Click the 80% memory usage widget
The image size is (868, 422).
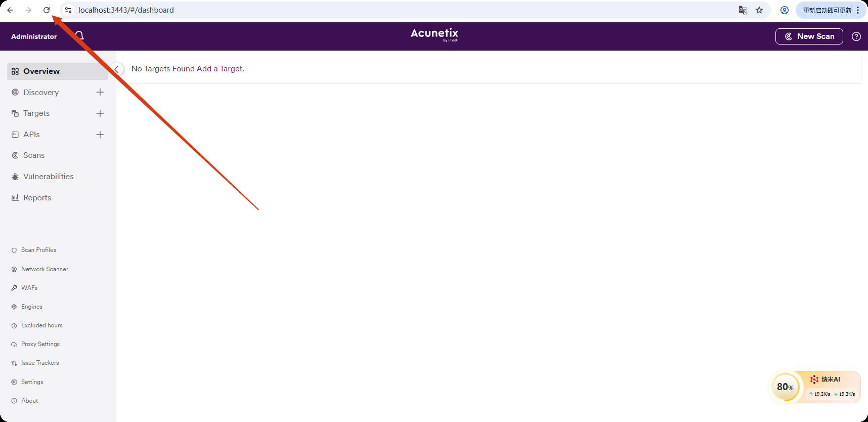pos(785,387)
